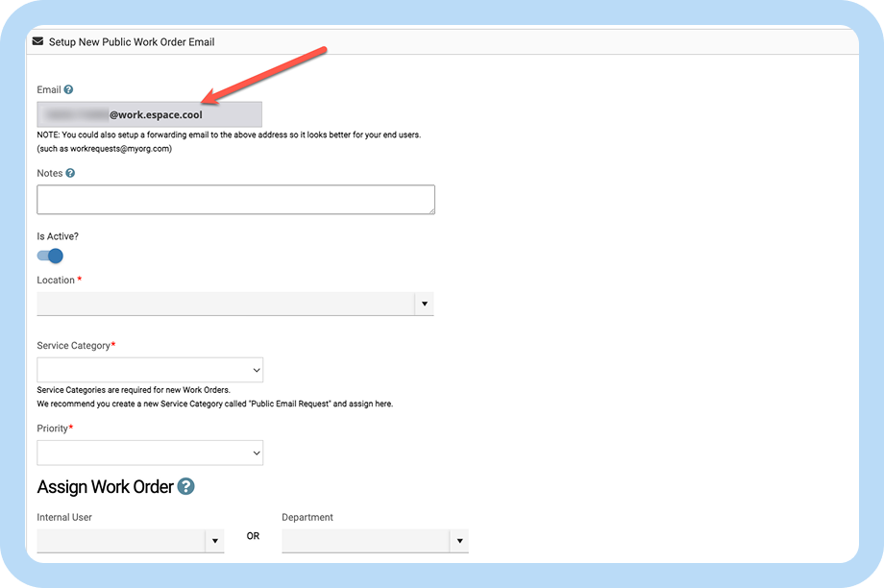Select the @work.espace.cool email field

tap(149, 114)
